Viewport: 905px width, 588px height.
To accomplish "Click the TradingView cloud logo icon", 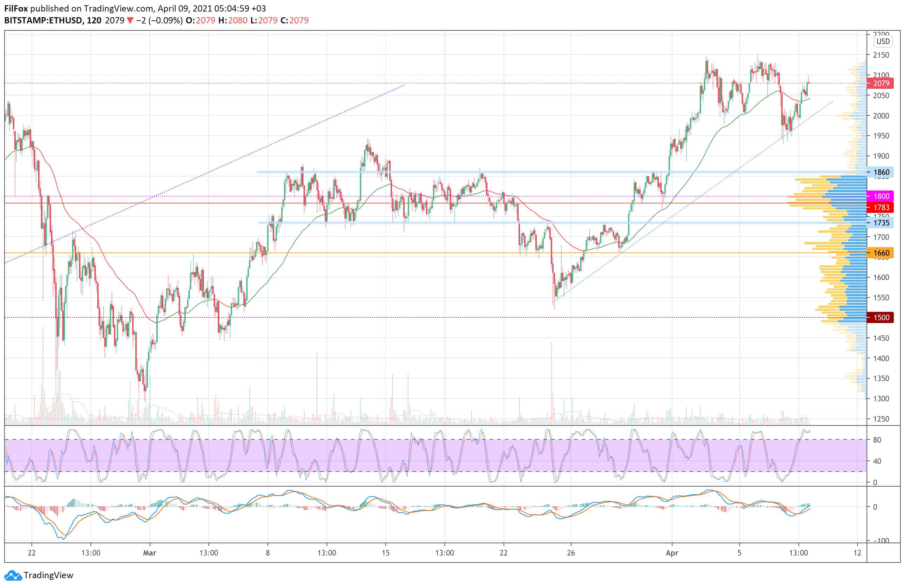I will [x=13, y=575].
